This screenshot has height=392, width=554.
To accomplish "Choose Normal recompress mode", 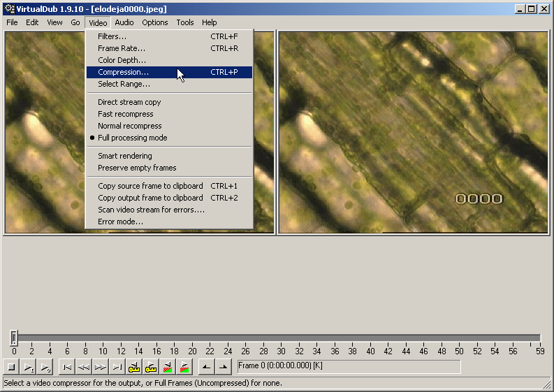I will [169, 126].
